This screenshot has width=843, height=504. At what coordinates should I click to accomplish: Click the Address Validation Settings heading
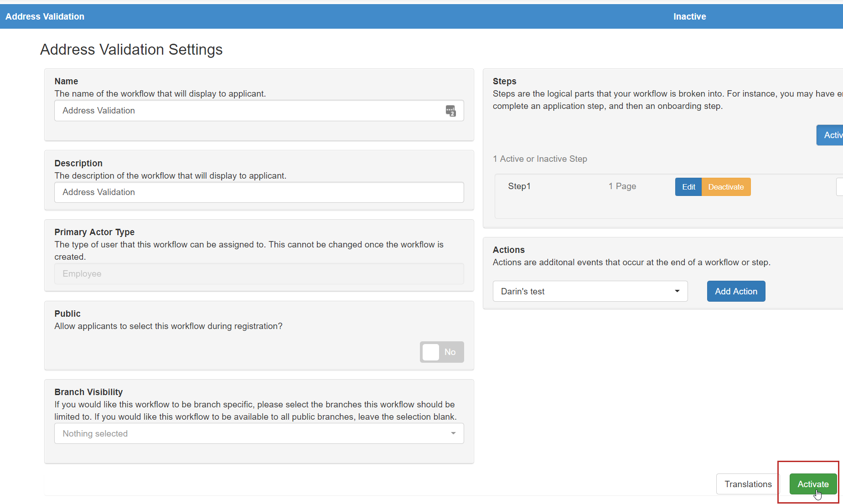point(131,49)
